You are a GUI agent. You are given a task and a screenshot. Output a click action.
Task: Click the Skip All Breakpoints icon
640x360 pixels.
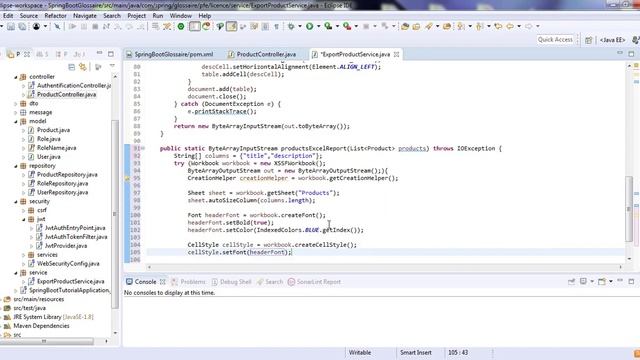[57, 27]
